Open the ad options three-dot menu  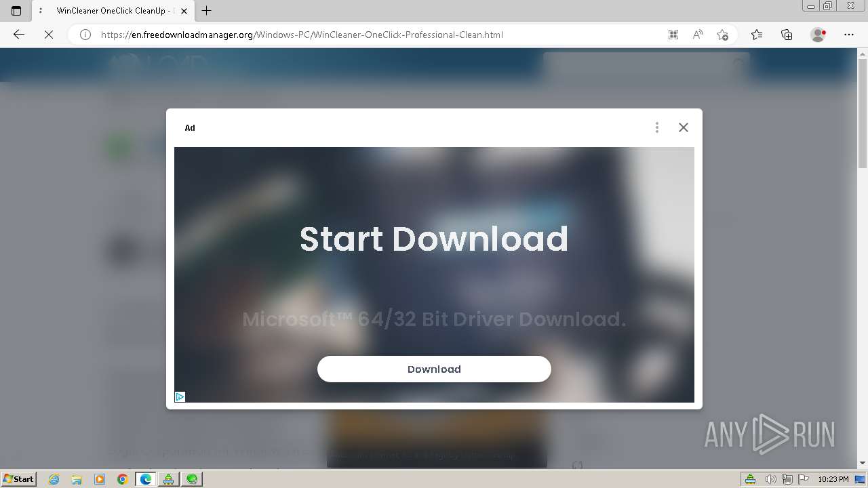click(656, 127)
